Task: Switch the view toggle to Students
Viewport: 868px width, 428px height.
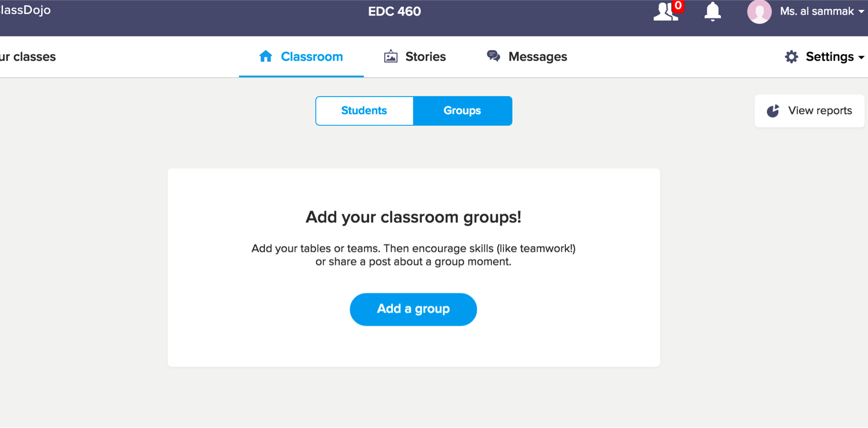Action: tap(364, 110)
